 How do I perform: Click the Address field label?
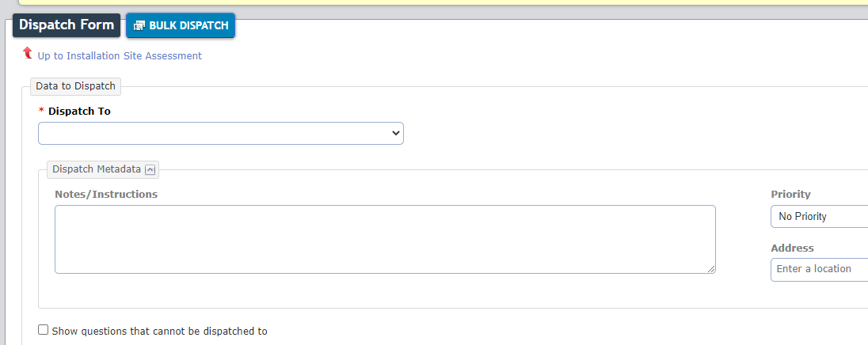click(x=792, y=248)
